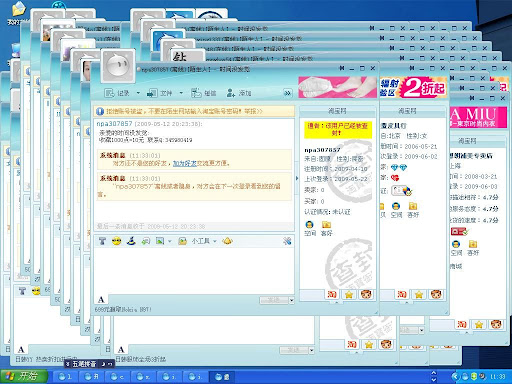Click the wizard hat magic emoticon icon

tap(131, 241)
